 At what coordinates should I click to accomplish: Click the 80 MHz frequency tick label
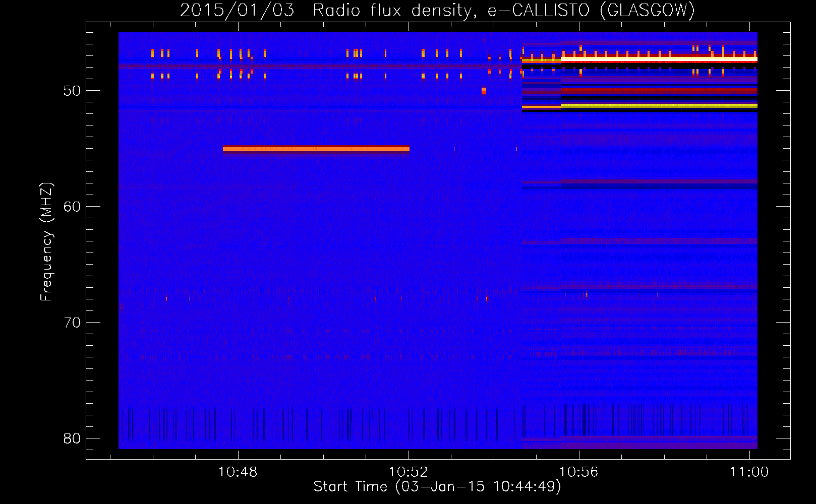tap(72, 438)
